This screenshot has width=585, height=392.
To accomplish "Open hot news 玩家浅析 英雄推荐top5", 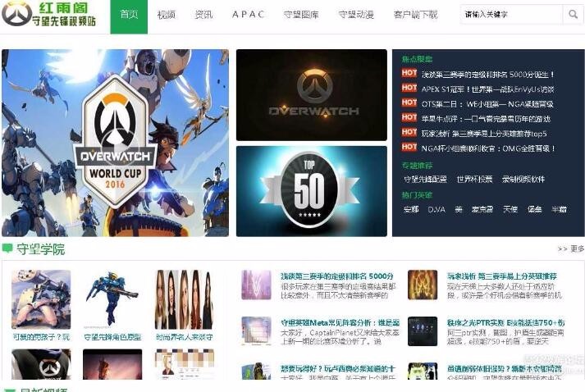I will coord(484,134).
